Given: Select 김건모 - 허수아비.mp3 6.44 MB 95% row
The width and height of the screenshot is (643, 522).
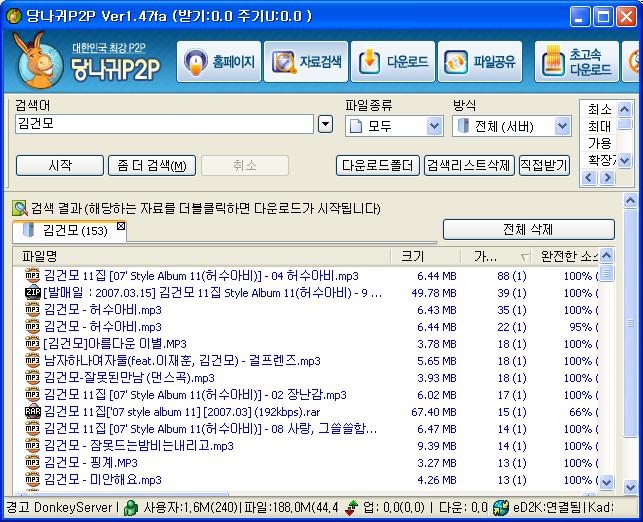Looking at the screenshot, I should [x=306, y=326].
